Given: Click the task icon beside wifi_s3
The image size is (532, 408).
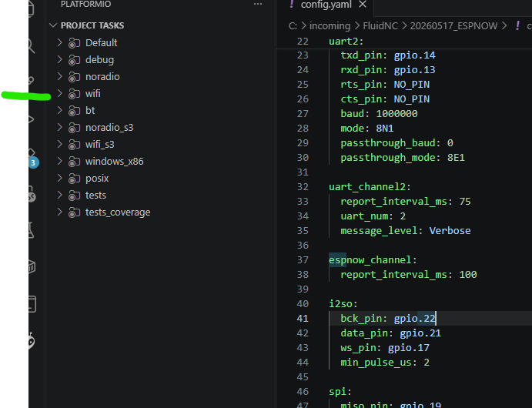Looking at the screenshot, I should click(x=75, y=145).
